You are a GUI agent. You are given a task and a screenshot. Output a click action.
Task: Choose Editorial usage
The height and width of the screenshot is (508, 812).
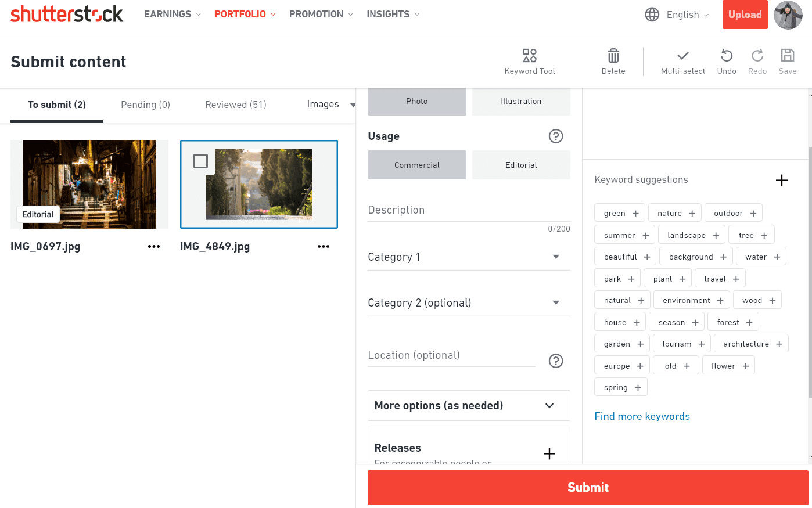(x=521, y=165)
